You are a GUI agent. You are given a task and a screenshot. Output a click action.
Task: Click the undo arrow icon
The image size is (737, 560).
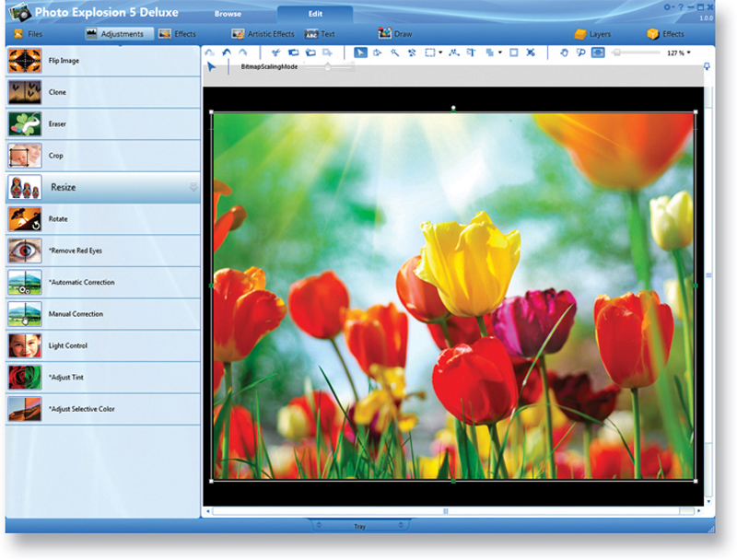click(226, 52)
